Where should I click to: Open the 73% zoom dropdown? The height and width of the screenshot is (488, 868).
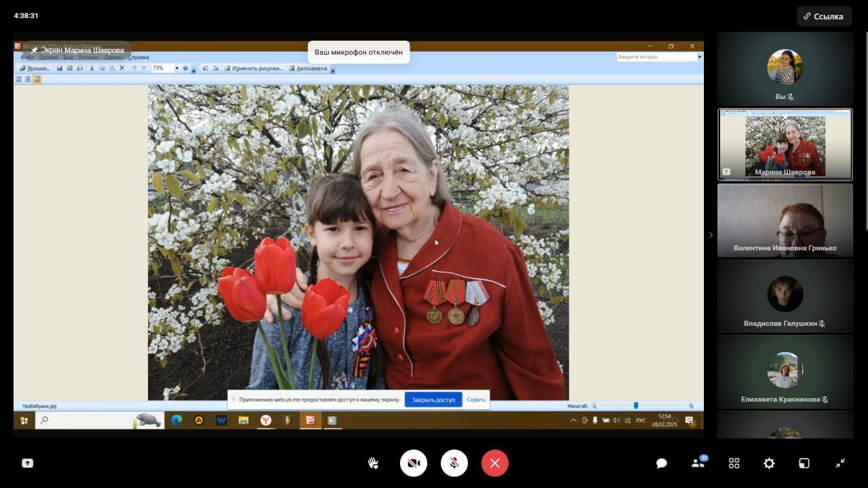[x=177, y=68]
